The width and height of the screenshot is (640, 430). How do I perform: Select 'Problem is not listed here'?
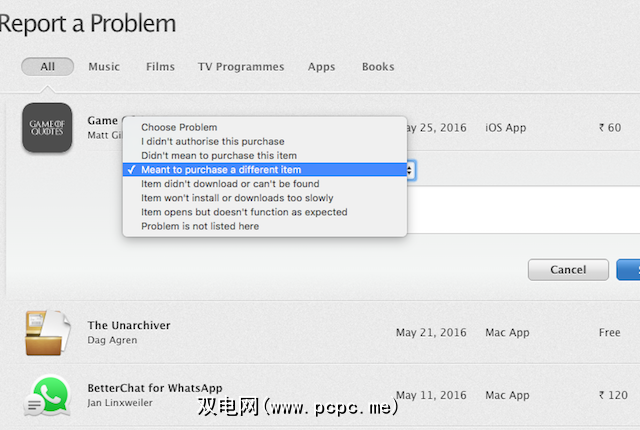pyautogui.click(x=264, y=226)
